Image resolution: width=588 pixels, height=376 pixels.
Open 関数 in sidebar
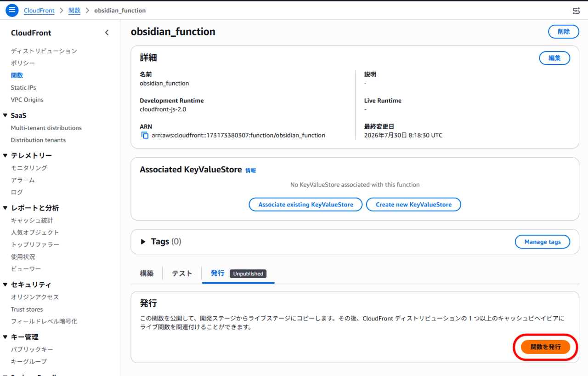pyautogui.click(x=17, y=75)
